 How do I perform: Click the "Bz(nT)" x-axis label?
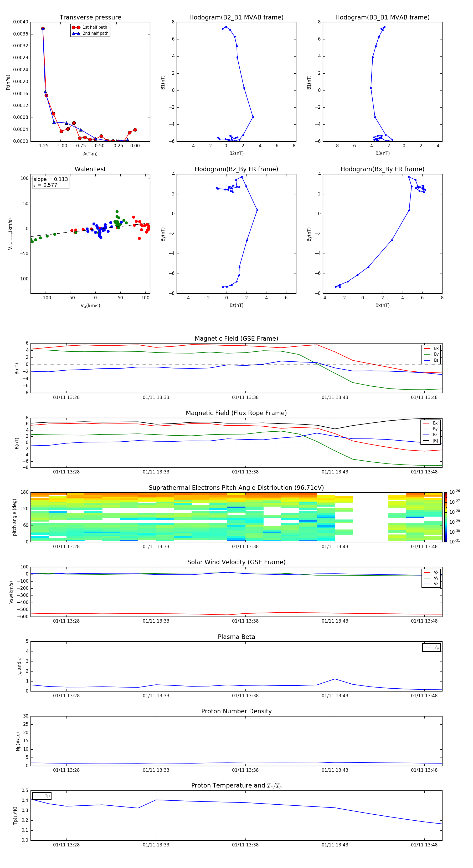click(x=236, y=305)
